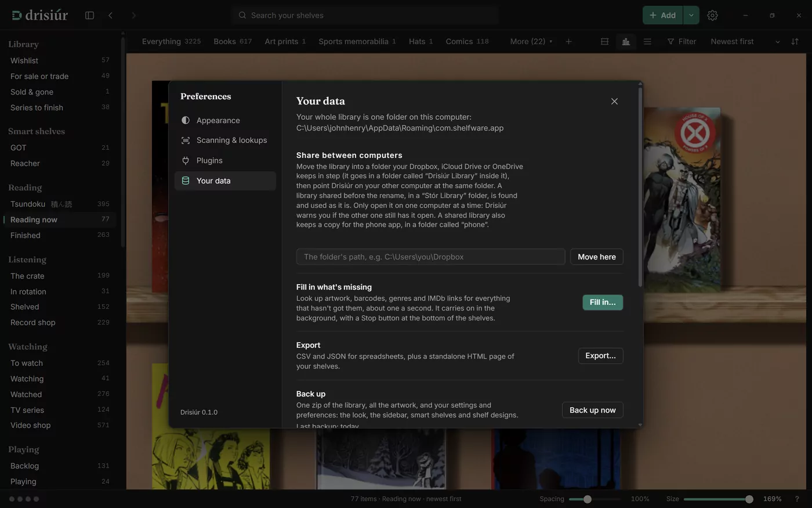Select Wishlist in the sidebar
Viewport: 812px width, 508px height.
tap(60, 60)
